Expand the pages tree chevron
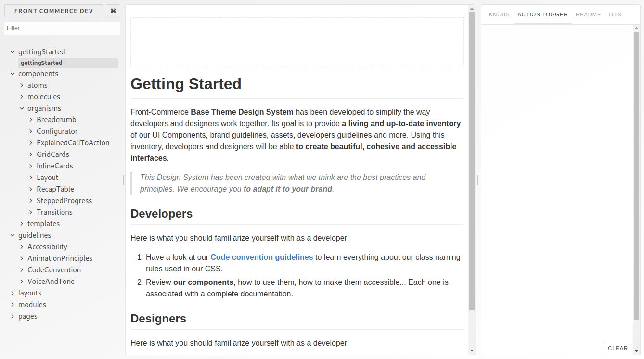The image size is (644, 359). tap(13, 316)
